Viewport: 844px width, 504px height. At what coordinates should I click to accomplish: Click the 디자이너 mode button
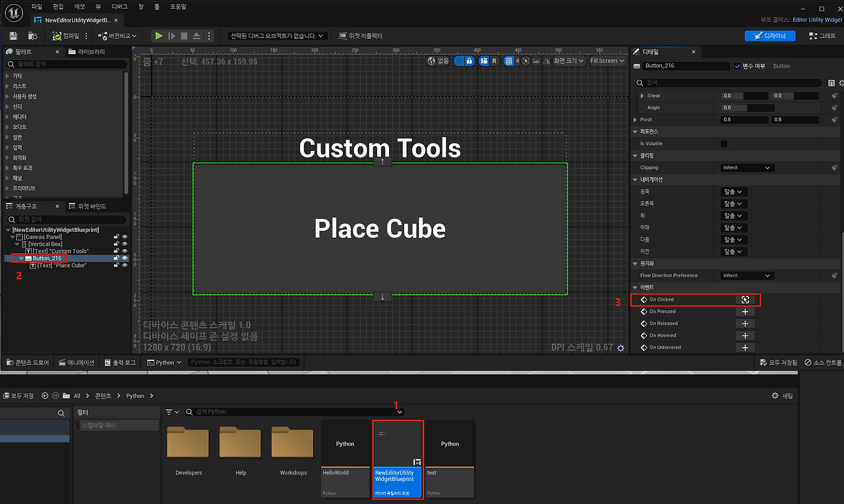tap(769, 36)
